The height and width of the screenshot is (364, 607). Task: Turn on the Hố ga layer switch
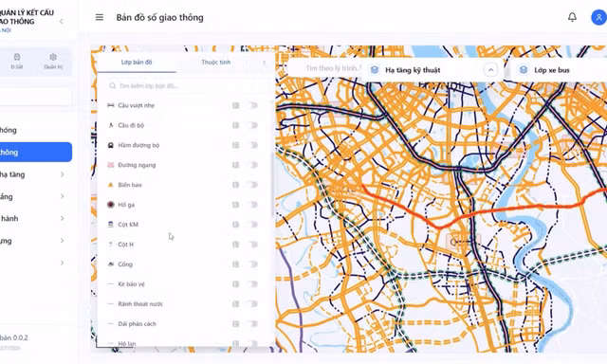point(252,205)
